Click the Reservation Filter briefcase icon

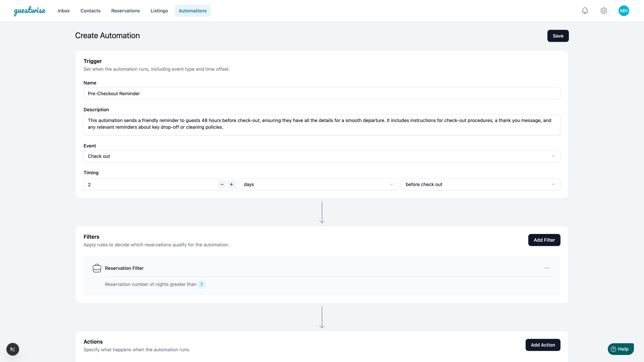coord(97,268)
